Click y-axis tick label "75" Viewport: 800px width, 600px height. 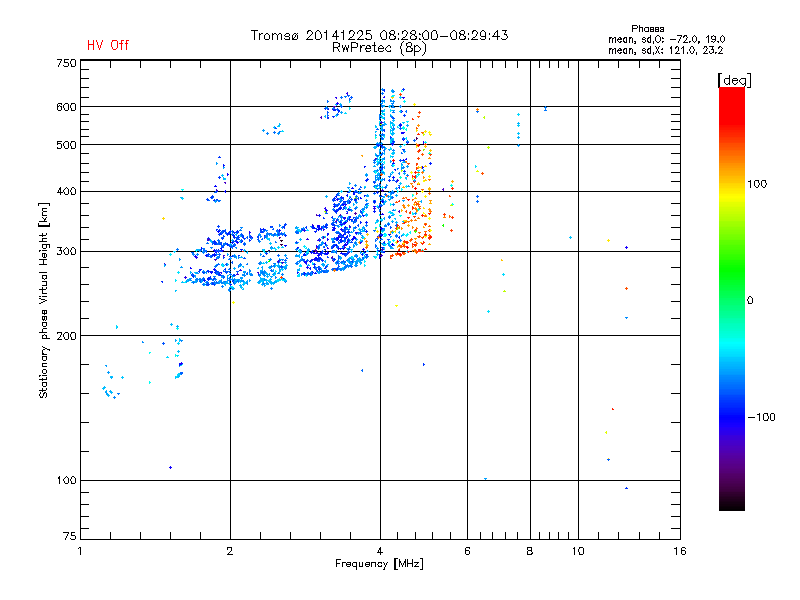point(70,536)
